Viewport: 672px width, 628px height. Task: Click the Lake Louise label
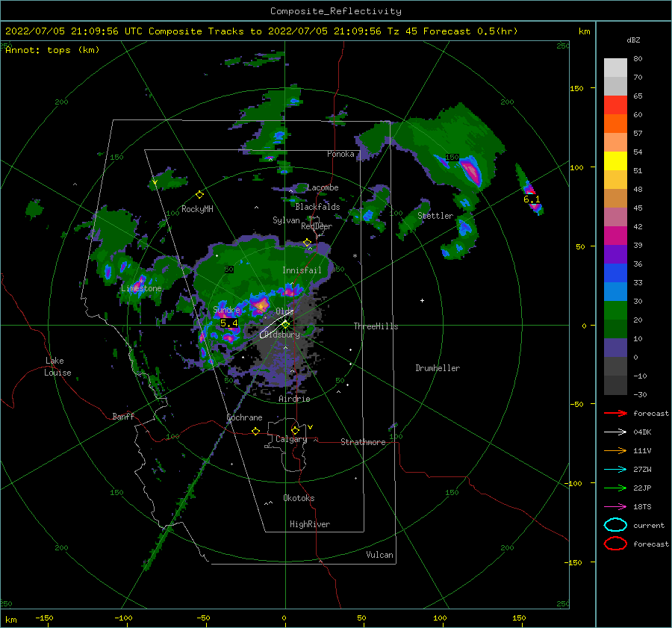click(x=57, y=367)
